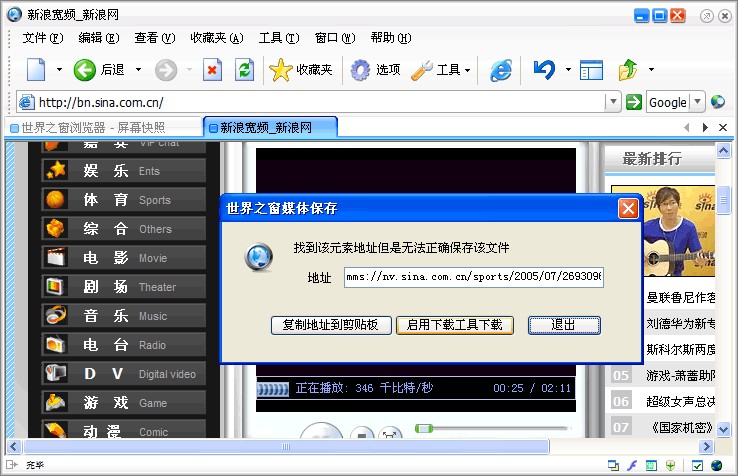Click the mms address field in dialog
Viewport: 738px width, 476px height.
(x=473, y=277)
